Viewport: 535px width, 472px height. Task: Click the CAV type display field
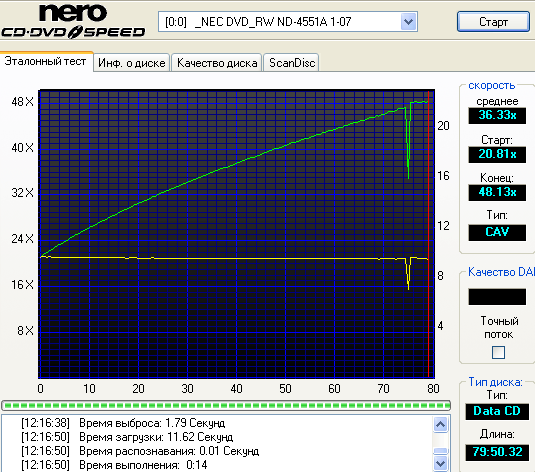coord(497,232)
